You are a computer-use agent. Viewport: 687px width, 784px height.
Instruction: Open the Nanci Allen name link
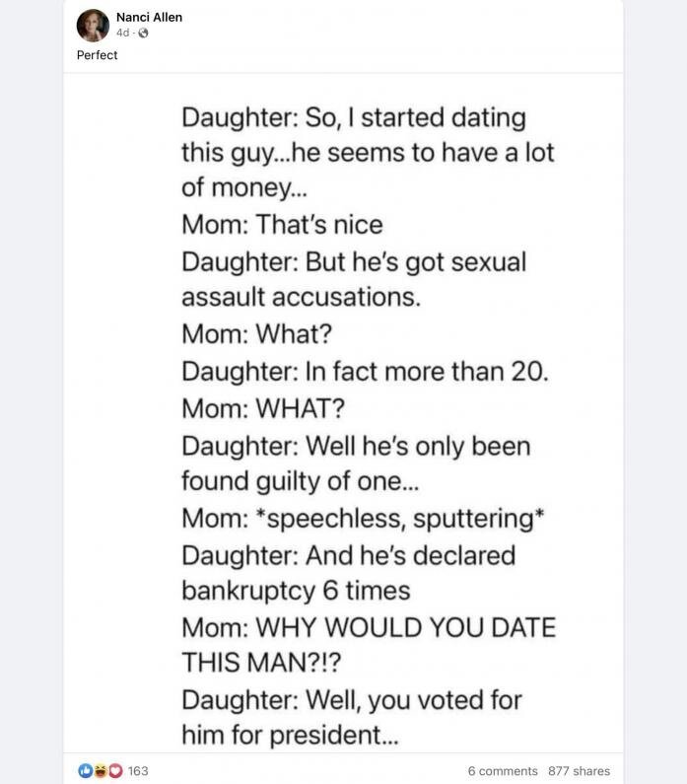pyautogui.click(x=149, y=17)
